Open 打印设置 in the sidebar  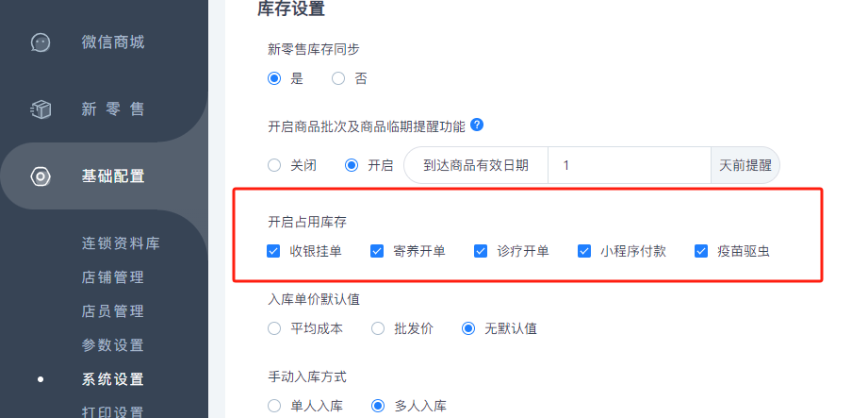[113, 411]
